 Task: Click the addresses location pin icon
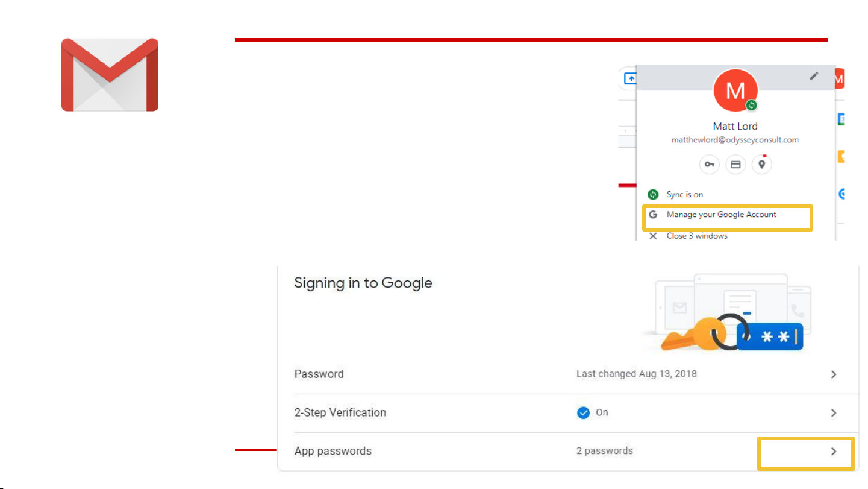[762, 165]
